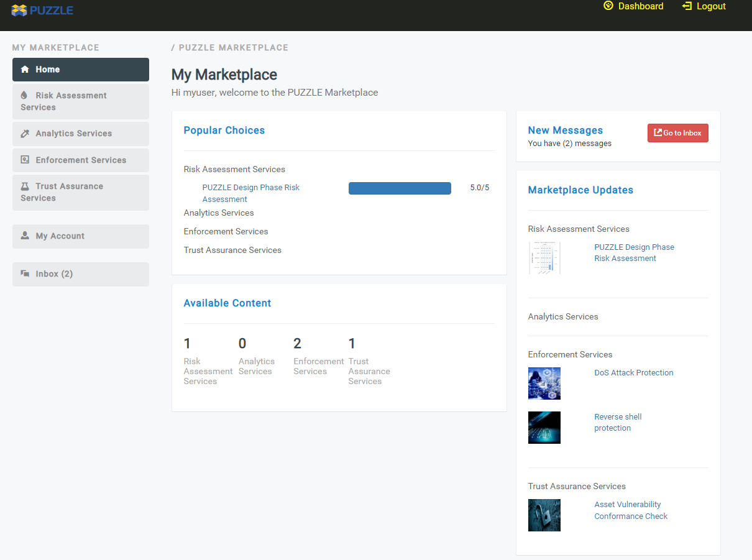
Task: Click the Dashboard gauge icon
Action: pos(608,6)
